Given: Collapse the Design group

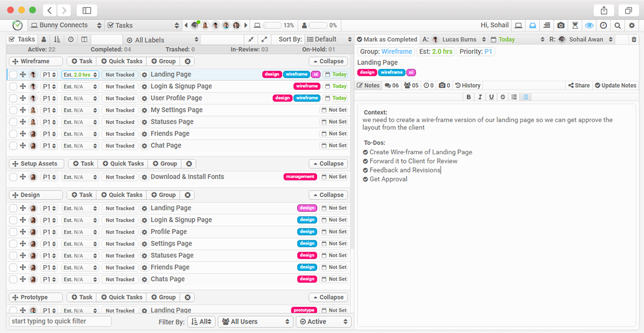Looking at the screenshot, I should click(328, 195).
